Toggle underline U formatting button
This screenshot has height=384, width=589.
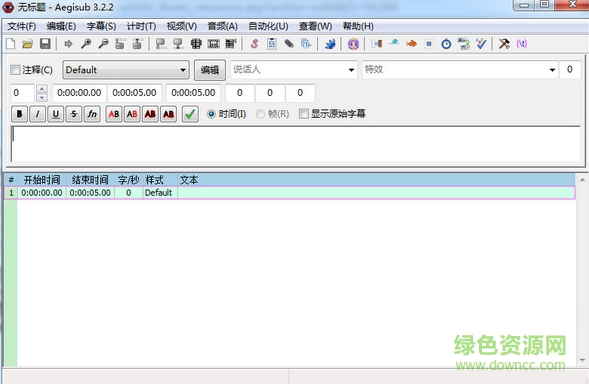tap(56, 113)
